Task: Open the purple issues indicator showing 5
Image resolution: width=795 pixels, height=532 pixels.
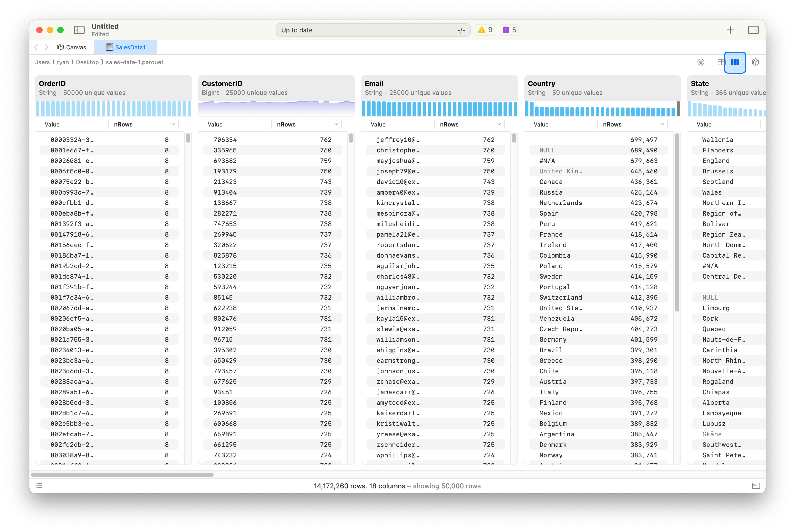Action: (509, 30)
